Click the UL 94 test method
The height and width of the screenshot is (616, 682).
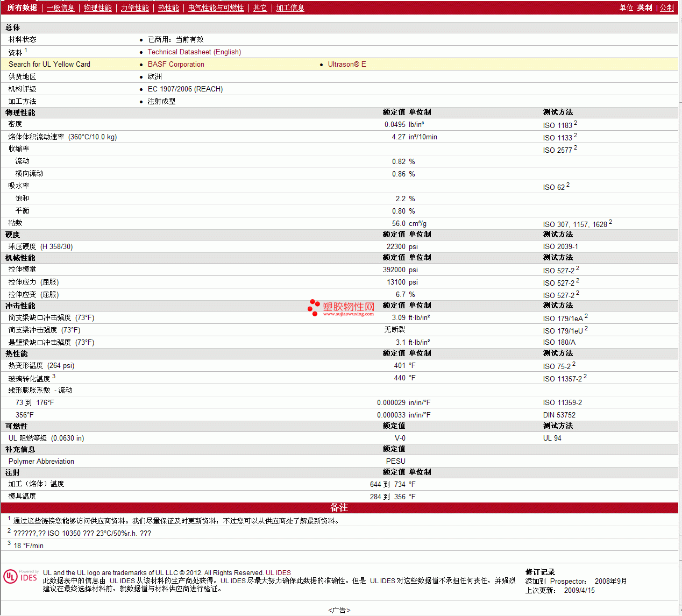(x=552, y=438)
